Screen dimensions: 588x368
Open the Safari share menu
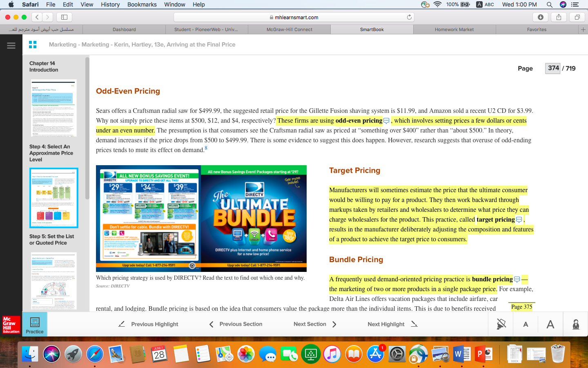tap(559, 17)
